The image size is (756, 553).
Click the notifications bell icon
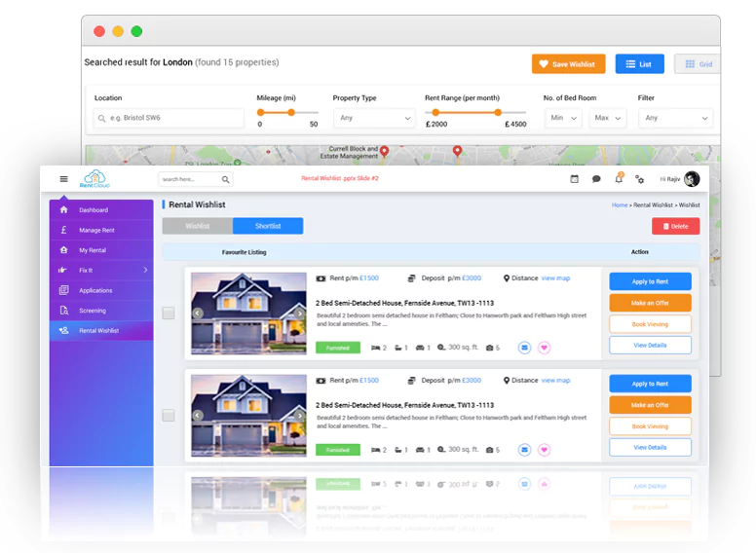pos(618,179)
